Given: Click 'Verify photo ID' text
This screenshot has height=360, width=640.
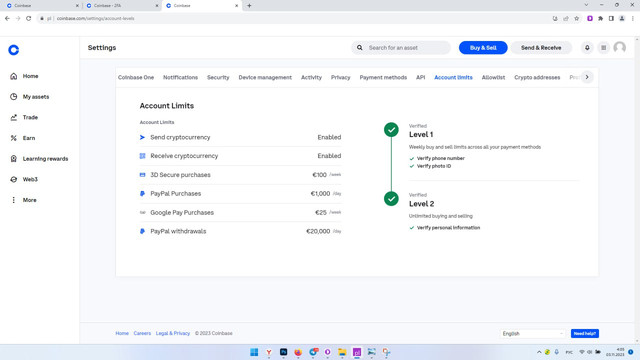Looking at the screenshot, I should click(434, 166).
